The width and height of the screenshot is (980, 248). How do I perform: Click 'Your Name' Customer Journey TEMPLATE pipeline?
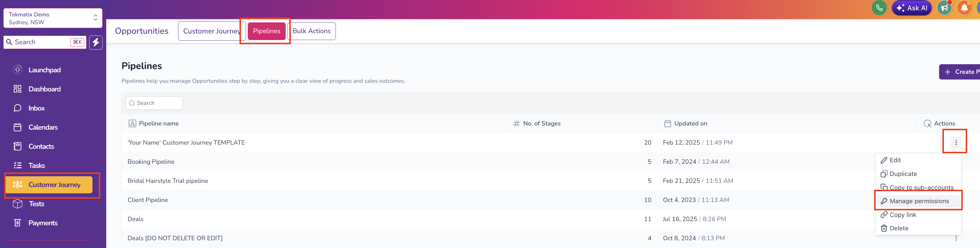186,143
